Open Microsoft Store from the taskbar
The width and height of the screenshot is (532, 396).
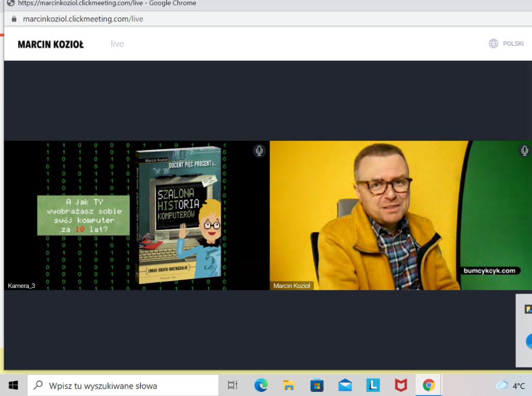[x=317, y=385]
